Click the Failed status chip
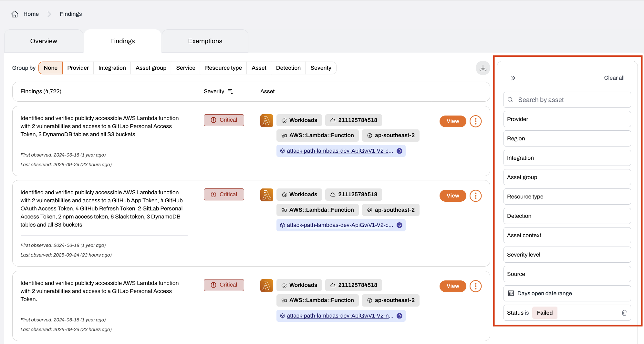644x344 pixels. pos(545,313)
